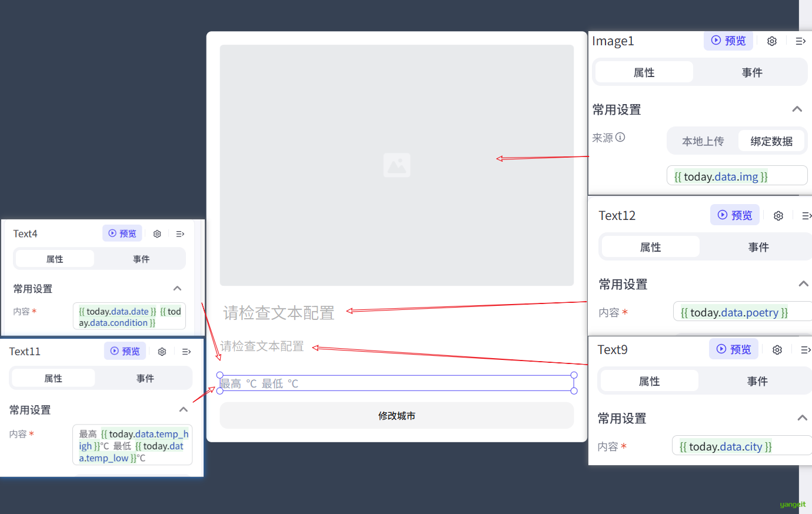
Task: Collapse 常用设置 section in Text11 panel
Action: 184,410
